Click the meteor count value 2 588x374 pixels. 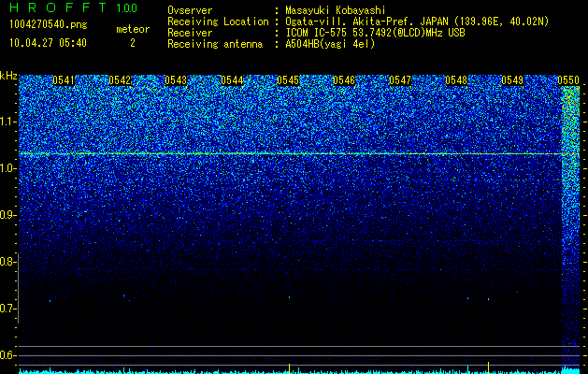point(133,43)
